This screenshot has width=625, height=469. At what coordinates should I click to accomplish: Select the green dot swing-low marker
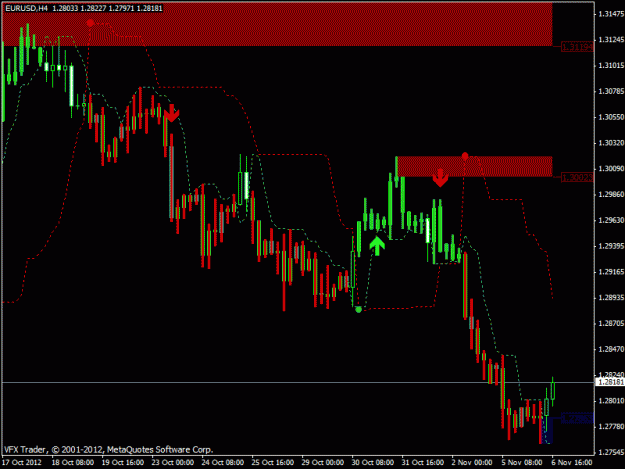point(358,309)
